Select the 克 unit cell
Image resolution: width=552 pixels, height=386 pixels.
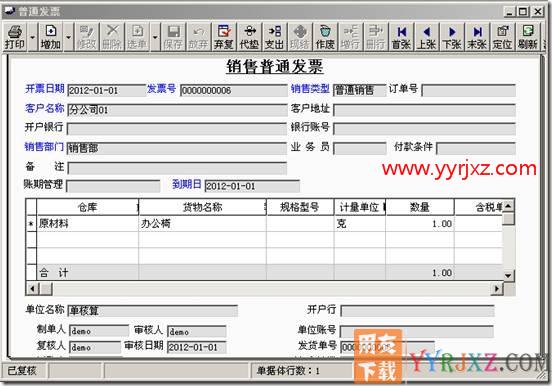point(359,224)
